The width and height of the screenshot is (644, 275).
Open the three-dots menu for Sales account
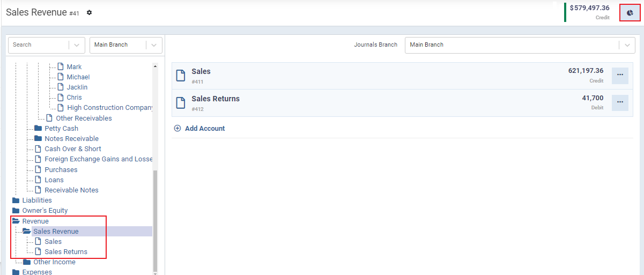[x=620, y=75]
